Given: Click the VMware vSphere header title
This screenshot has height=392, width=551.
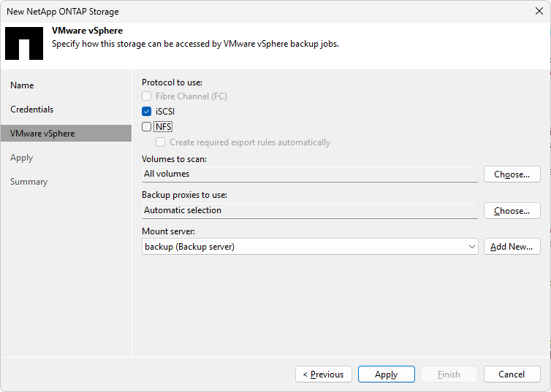Looking at the screenshot, I should [87, 31].
